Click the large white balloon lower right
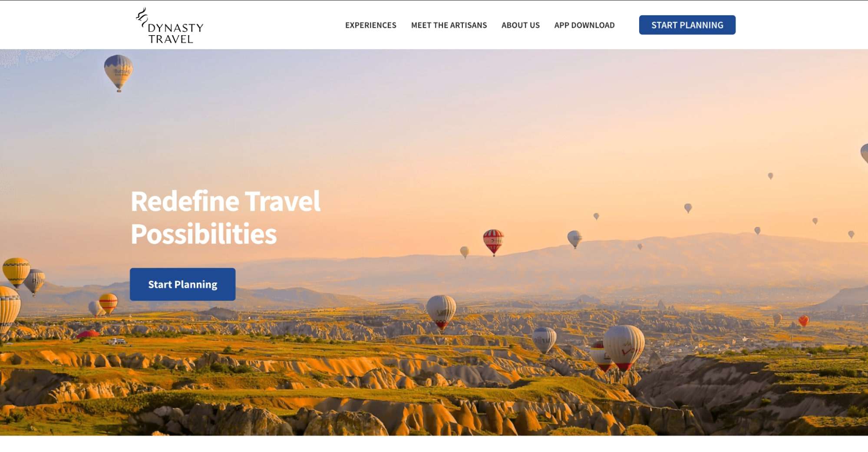This screenshot has width=868, height=452. (x=624, y=347)
